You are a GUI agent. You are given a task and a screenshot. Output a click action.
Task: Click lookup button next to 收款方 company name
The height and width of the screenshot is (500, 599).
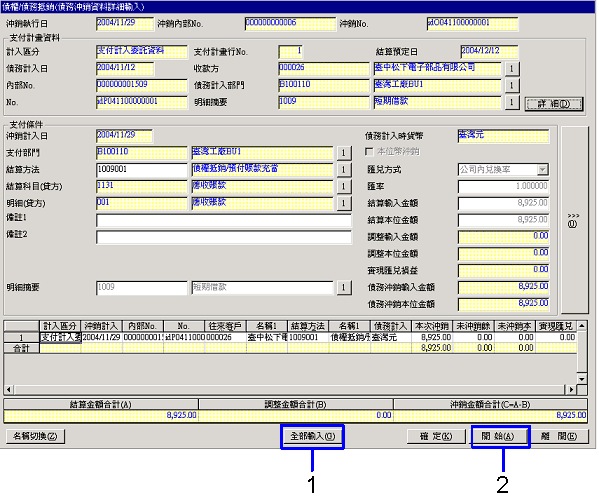tap(512, 69)
